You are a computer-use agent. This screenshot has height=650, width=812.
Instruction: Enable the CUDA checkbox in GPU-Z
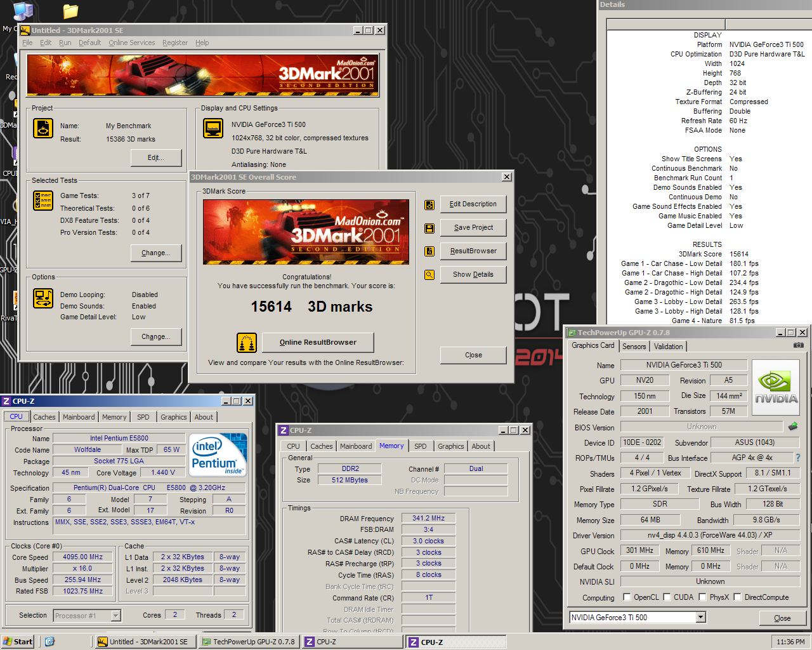click(667, 597)
